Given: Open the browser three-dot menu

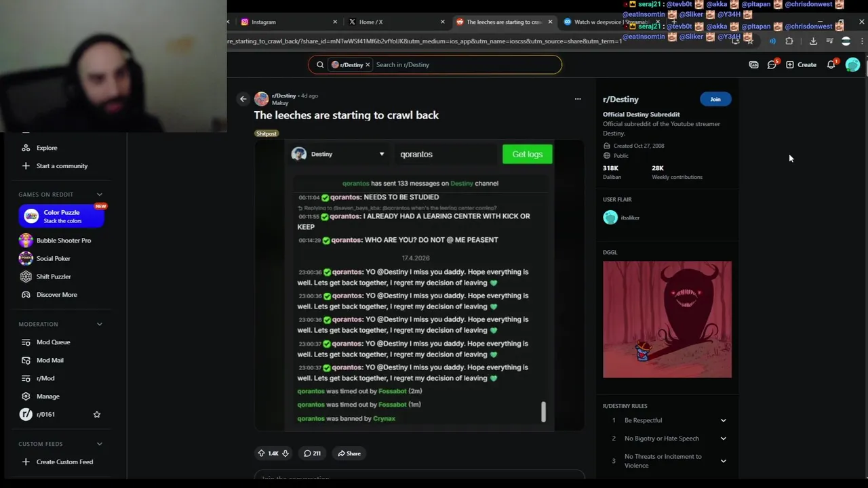Looking at the screenshot, I should 862,41.
